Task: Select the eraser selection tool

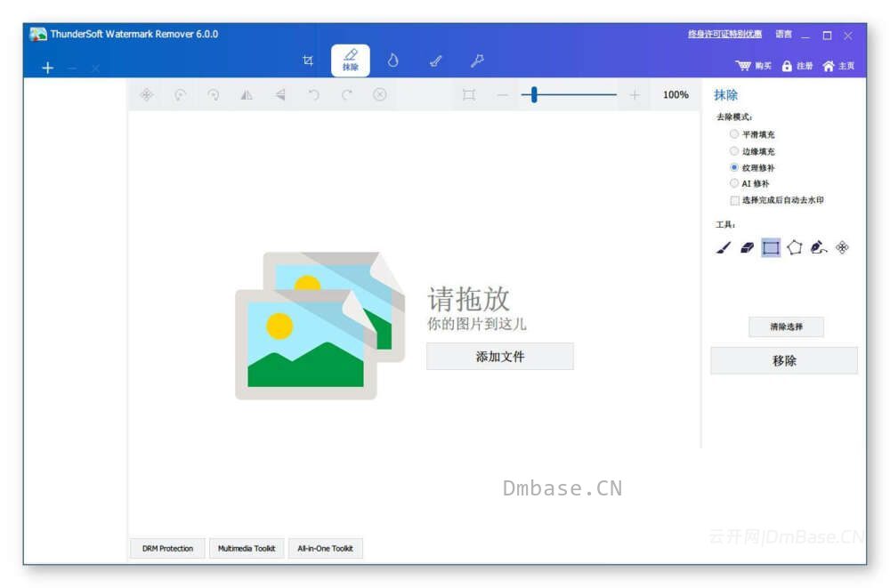Action: point(747,247)
